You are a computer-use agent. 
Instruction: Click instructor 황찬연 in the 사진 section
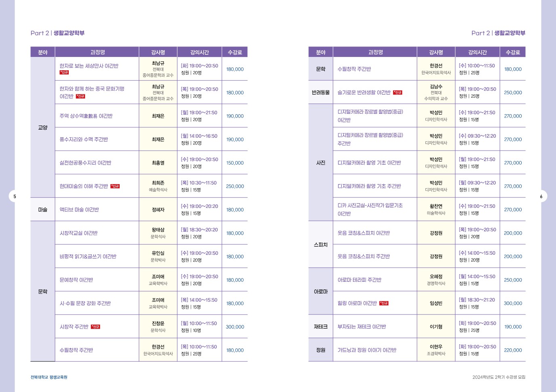(x=436, y=206)
